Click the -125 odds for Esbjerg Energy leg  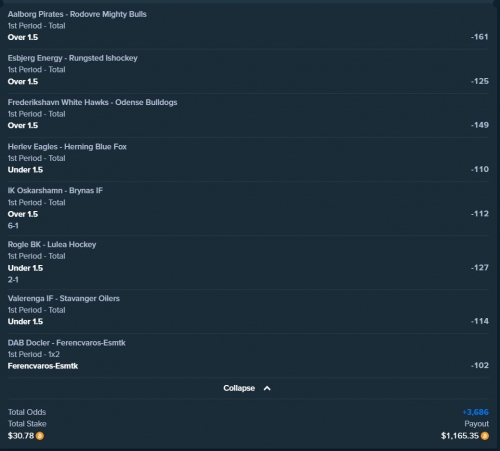click(x=480, y=81)
